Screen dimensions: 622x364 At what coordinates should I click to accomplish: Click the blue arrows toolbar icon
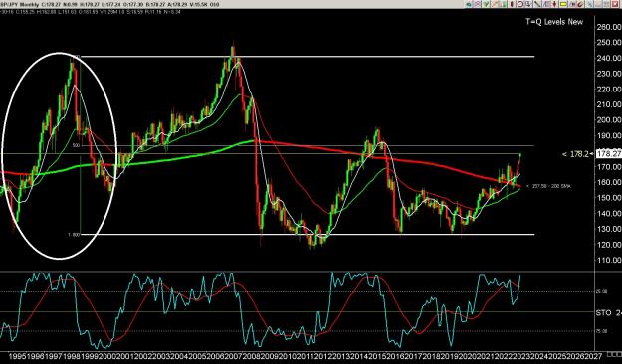[x=572, y=4]
